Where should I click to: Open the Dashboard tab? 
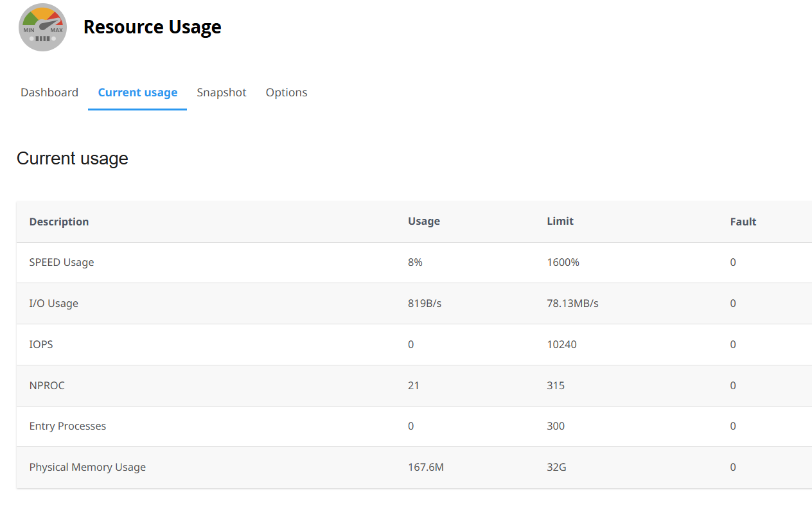coord(49,92)
